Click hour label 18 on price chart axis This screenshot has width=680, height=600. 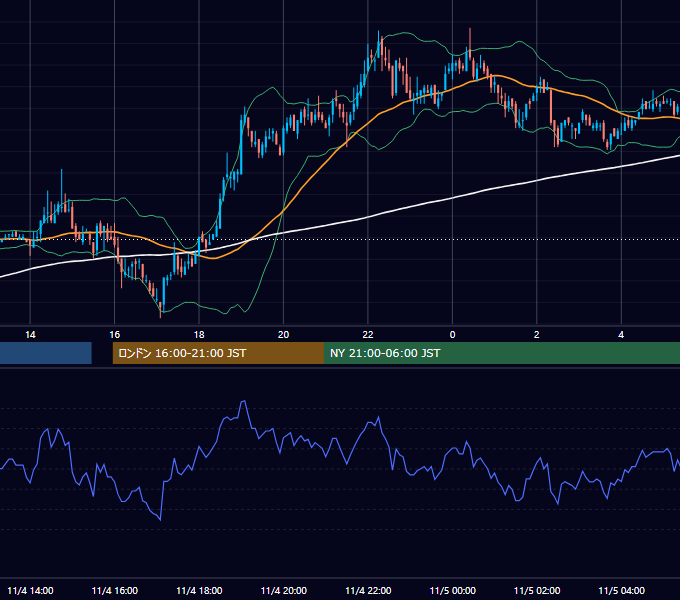(199, 335)
